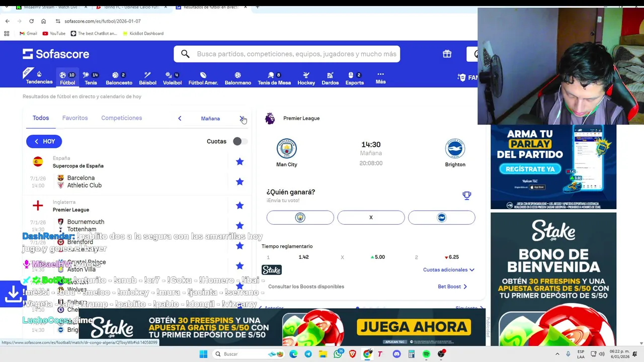Open the Mañana date picker
The image size is (644, 362).
coord(210,119)
